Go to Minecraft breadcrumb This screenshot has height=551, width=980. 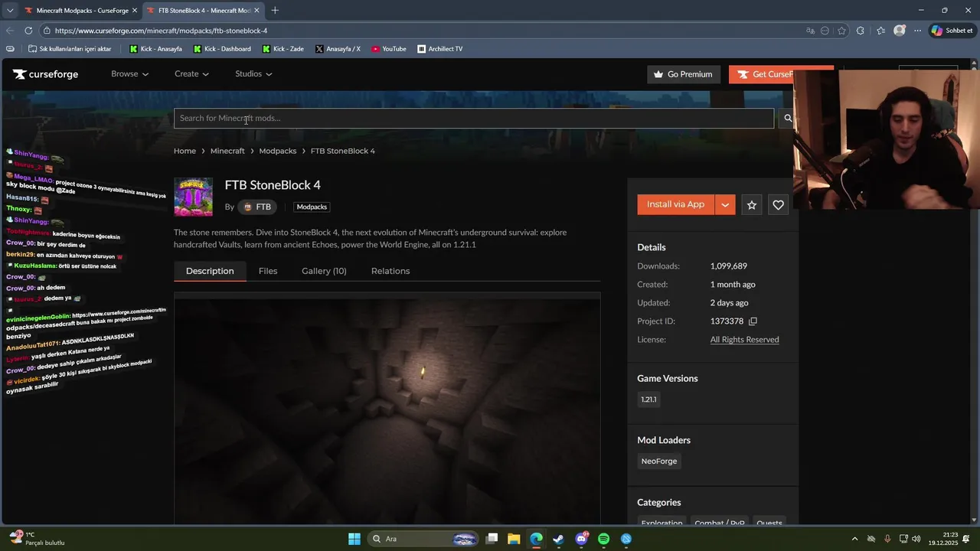pyautogui.click(x=227, y=151)
